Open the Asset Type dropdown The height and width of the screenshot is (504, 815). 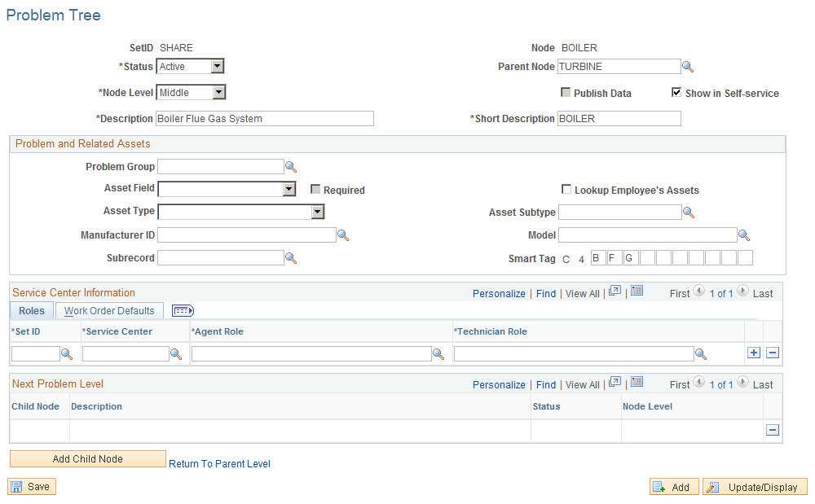click(x=241, y=212)
